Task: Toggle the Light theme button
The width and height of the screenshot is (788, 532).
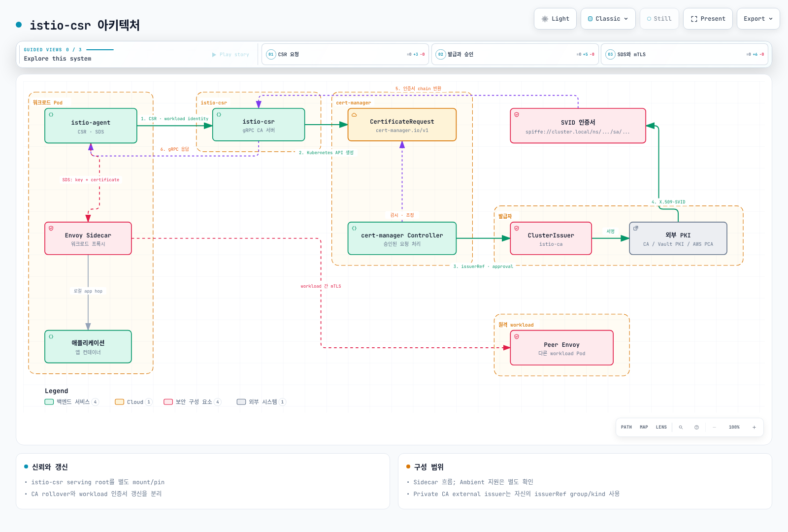Action: 555,19
